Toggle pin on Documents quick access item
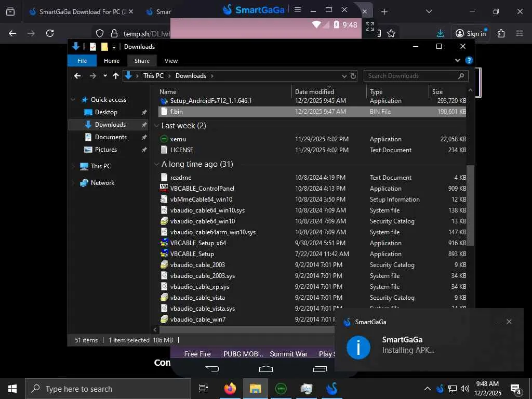This screenshot has width=532, height=399. coord(144,137)
